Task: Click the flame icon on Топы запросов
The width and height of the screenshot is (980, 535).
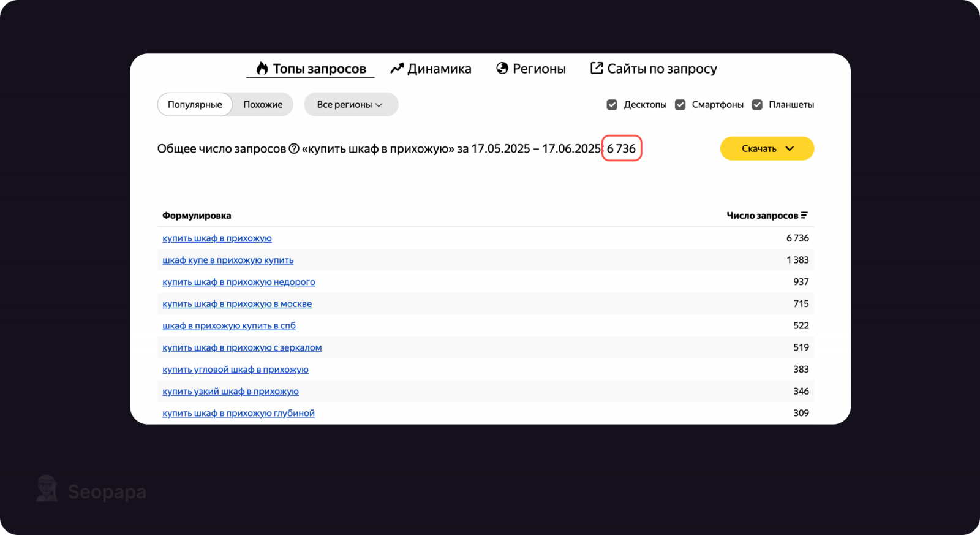Action: coord(262,68)
